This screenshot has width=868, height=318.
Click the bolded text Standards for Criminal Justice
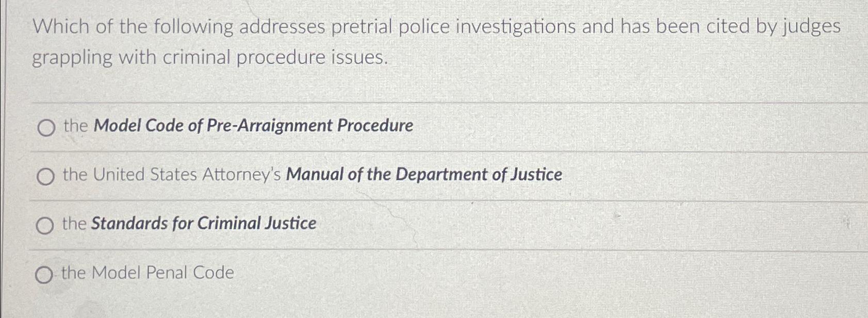[203, 223]
